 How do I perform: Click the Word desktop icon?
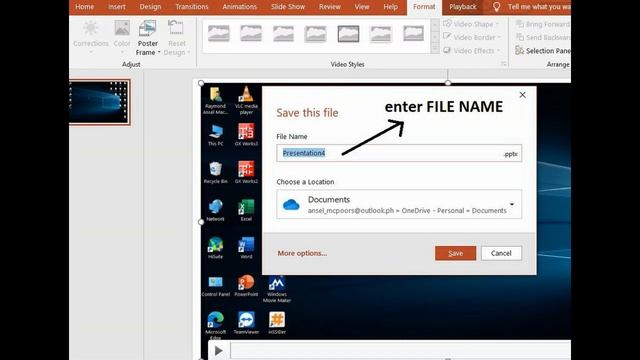[x=246, y=247]
